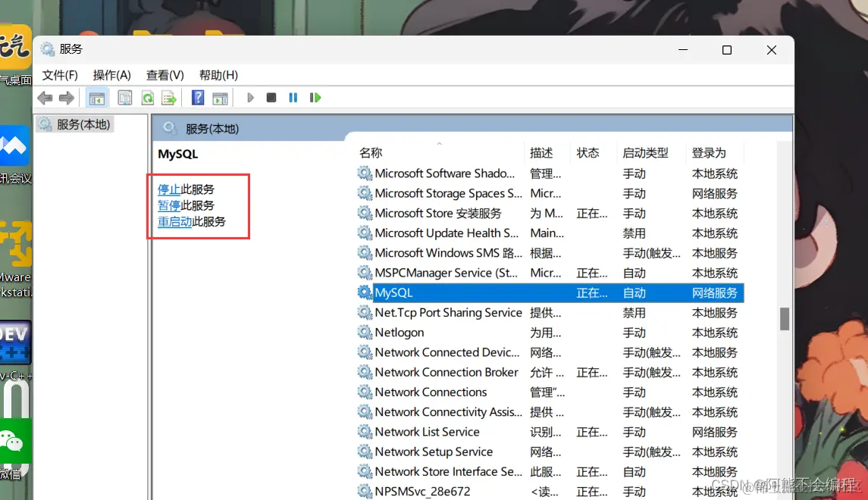
Task: Open the 文件(F) menu
Action: click(x=60, y=75)
